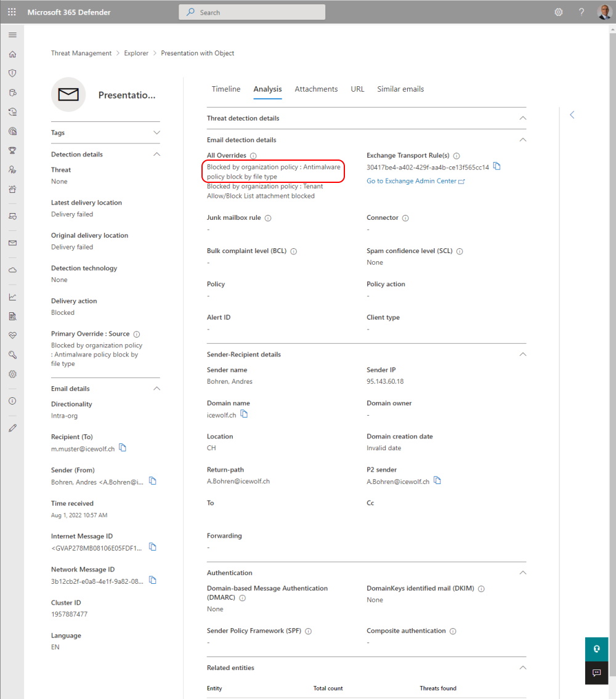
Task: View the Similar emails tab
Action: point(400,89)
